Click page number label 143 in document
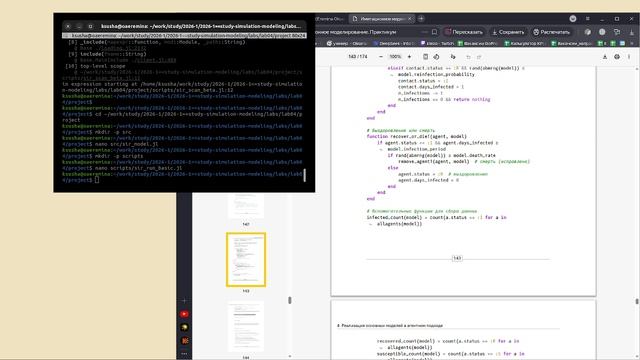 click(x=457, y=258)
